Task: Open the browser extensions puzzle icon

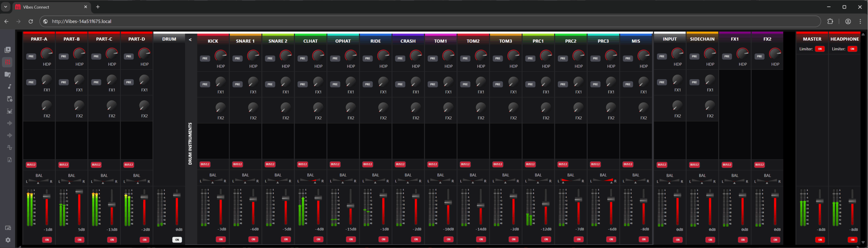Action: (x=830, y=21)
